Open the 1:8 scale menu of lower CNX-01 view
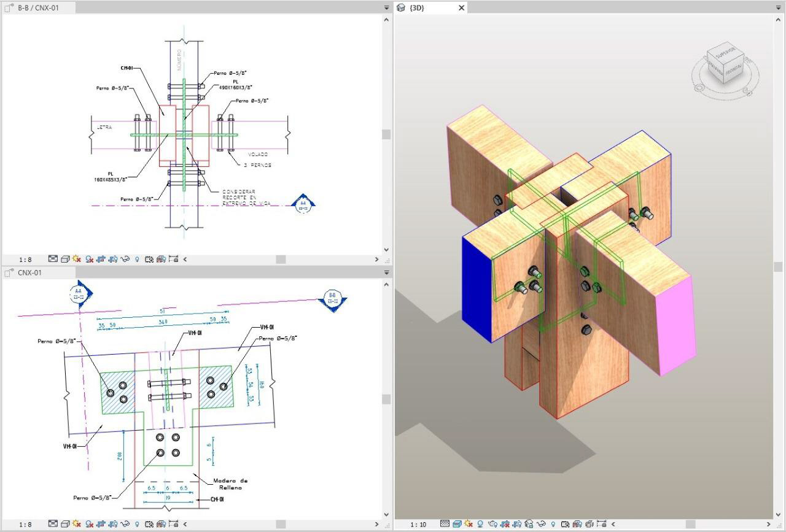The width and height of the screenshot is (786, 532). coord(25,524)
